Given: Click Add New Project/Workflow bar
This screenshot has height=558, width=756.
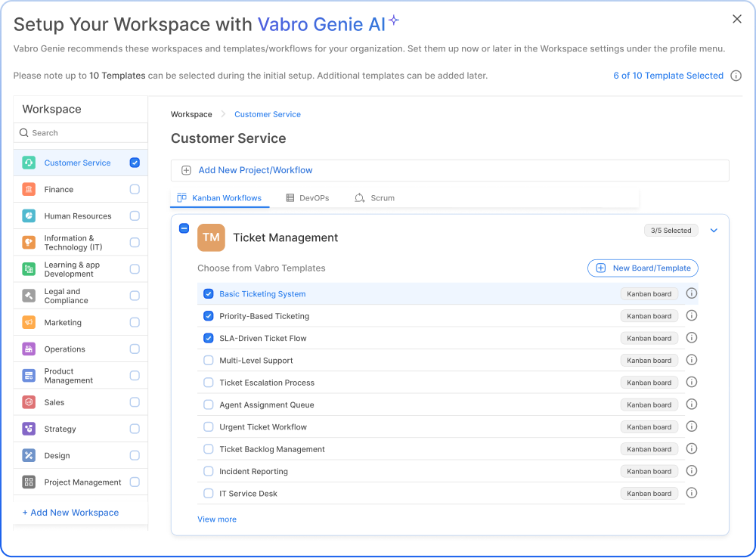Looking at the screenshot, I should click(450, 170).
